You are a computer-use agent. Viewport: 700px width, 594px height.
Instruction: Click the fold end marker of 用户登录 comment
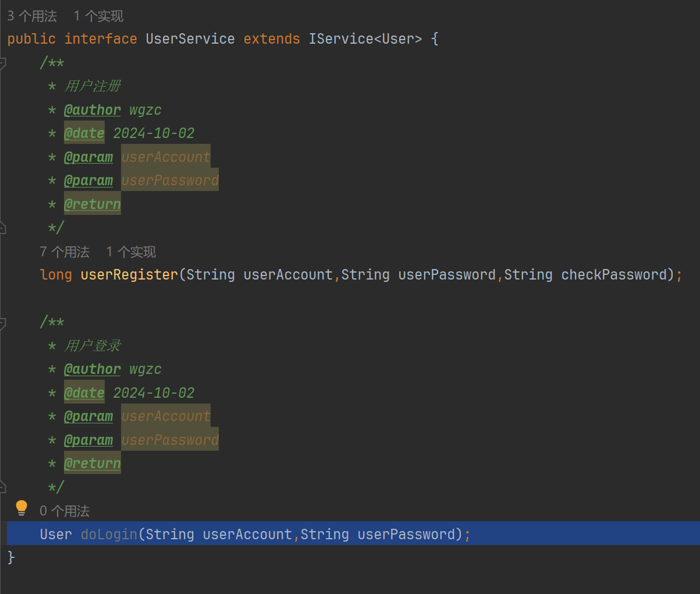(2, 487)
